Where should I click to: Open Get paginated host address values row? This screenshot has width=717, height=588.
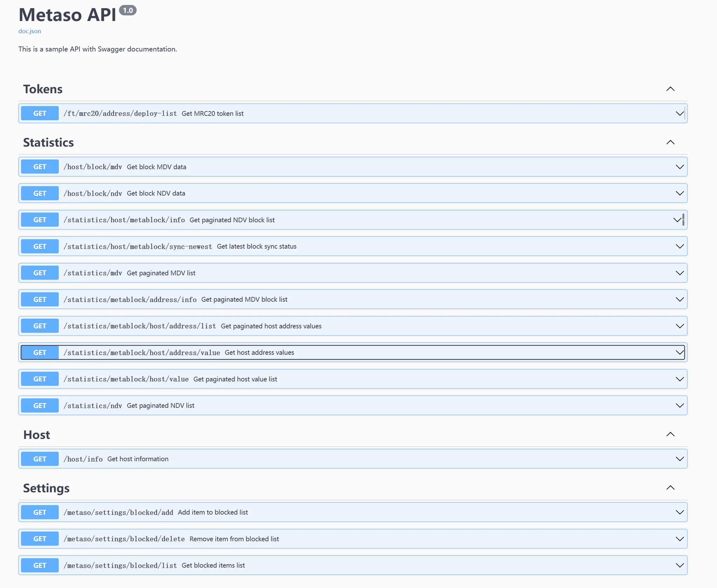(271, 326)
